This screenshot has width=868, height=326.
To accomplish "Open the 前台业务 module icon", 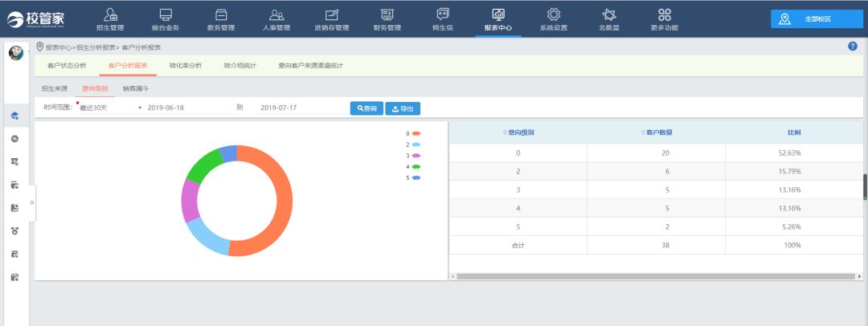I will tap(166, 14).
